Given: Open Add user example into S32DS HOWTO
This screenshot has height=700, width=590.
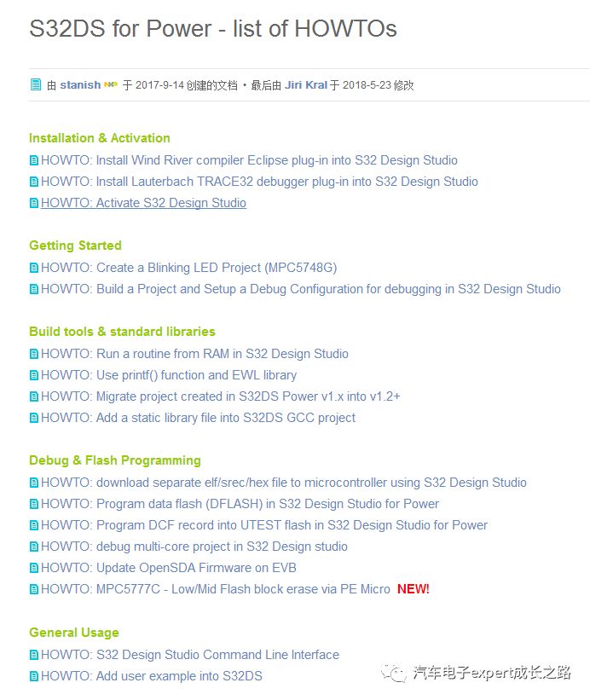Looking at the screenshot, I should [152, 676].
